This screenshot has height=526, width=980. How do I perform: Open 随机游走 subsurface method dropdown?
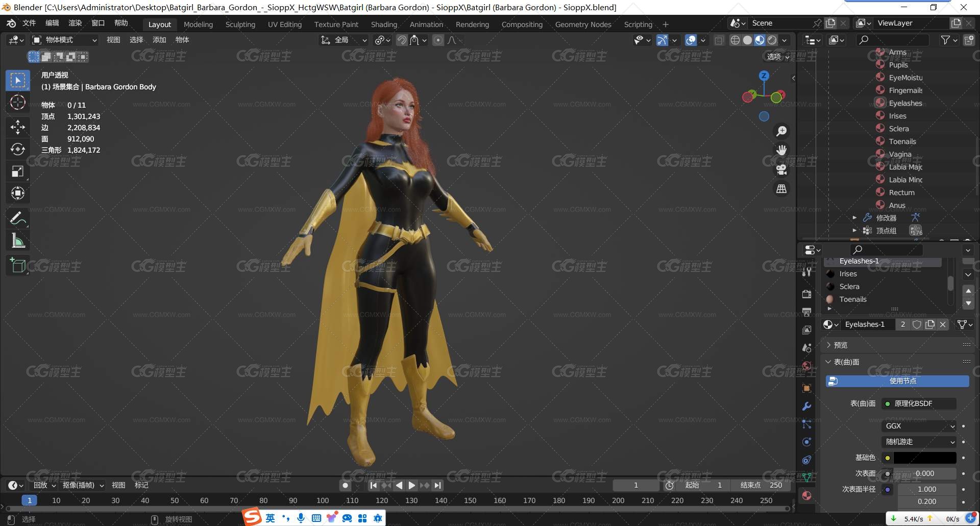[919, 442]
